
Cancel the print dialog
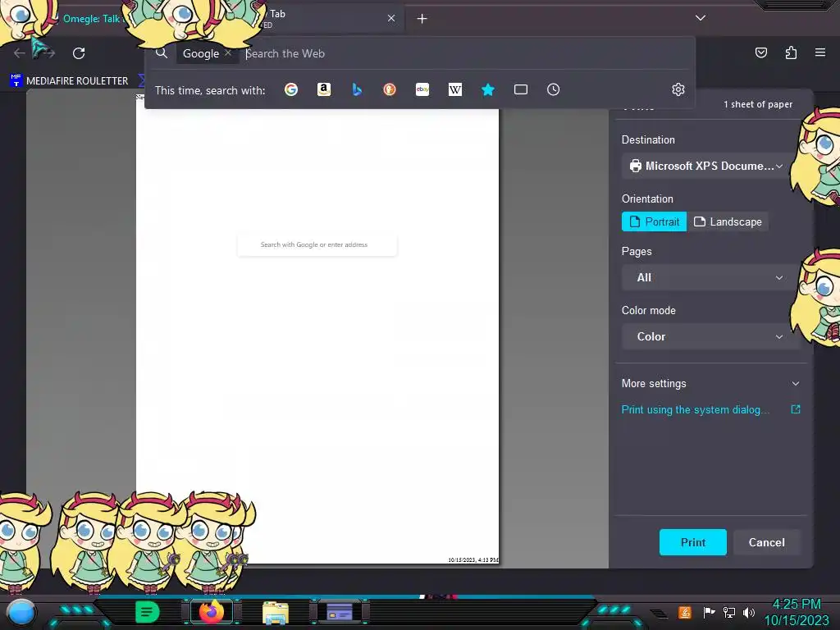click(x=767, y=542)
